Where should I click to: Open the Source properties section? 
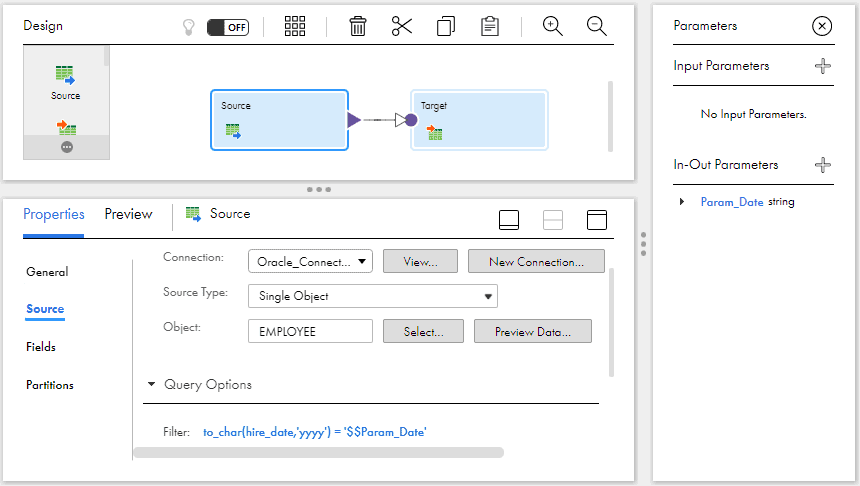pos(45,309)
